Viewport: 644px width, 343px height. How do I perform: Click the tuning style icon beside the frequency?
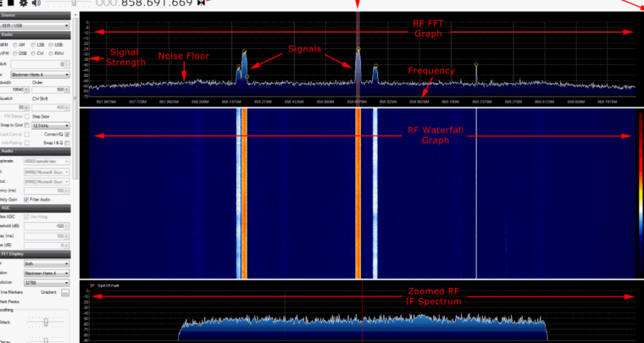[x=201, y=3]
